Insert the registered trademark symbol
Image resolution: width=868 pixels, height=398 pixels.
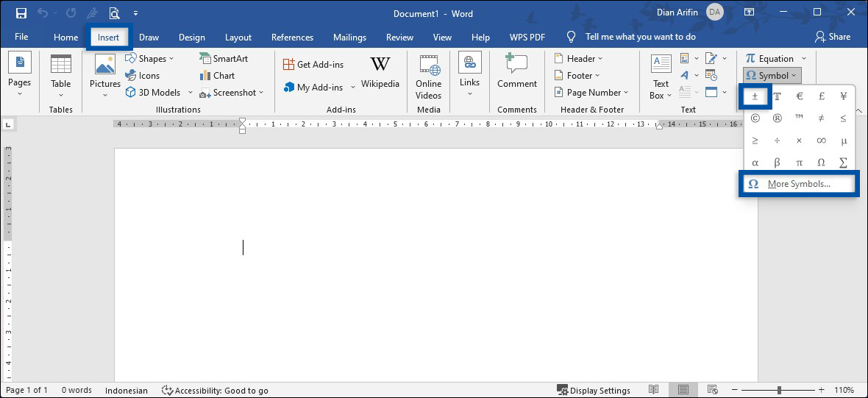click(777, 118)
